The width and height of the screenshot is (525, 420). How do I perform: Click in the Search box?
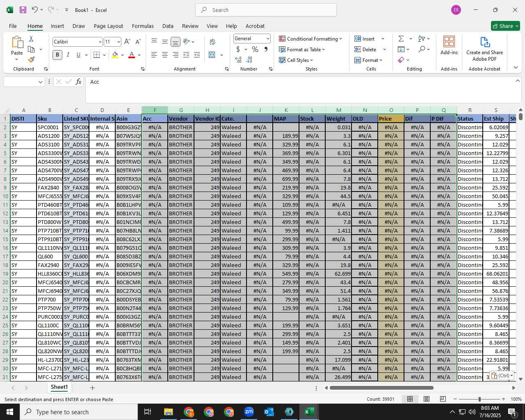(266, 10)
